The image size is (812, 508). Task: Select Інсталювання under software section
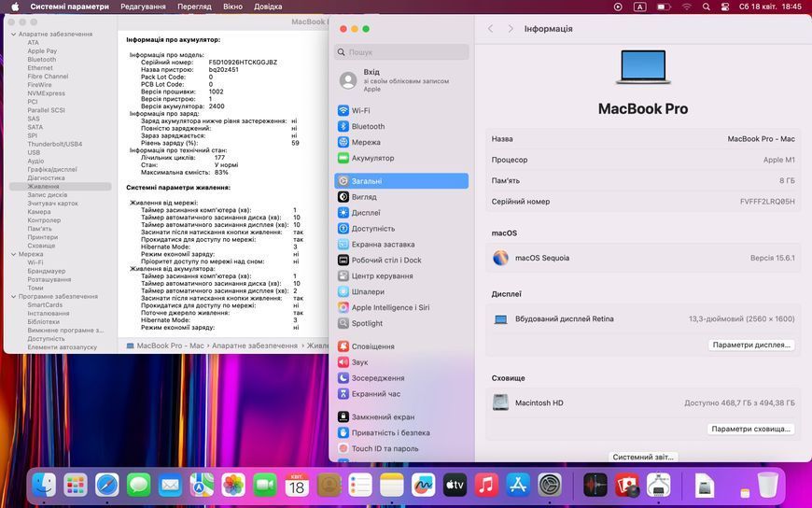tap(49, 314)
